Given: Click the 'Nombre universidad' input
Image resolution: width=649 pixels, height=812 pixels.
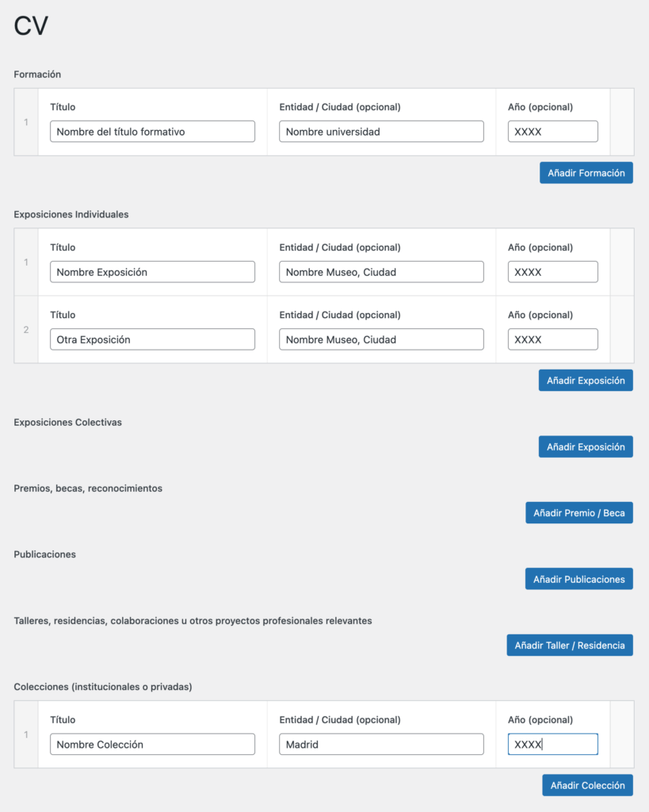Looking at the screenshot, I should coord(381,132).
